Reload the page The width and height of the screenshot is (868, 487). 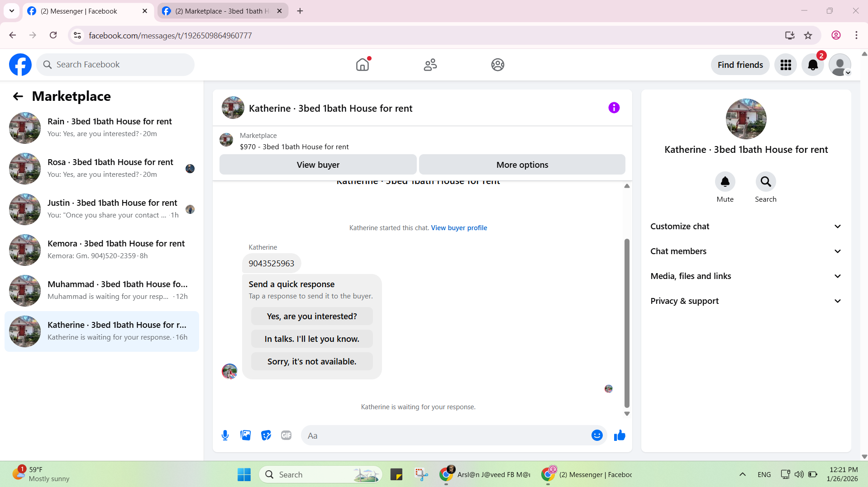click(53, 35)
